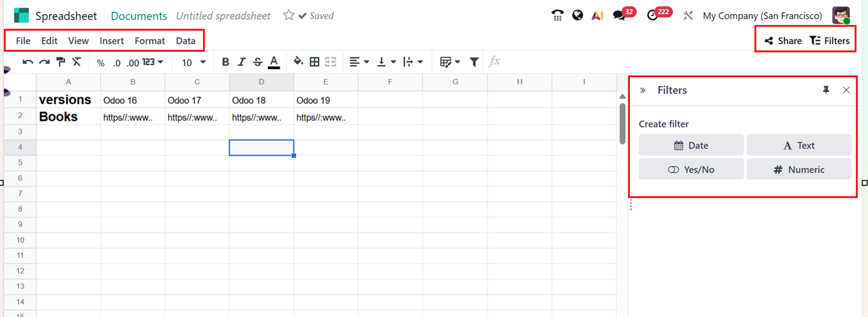Viewport: 868px width, 317px height.
Task: Click the Untitled spreadsheet name field
Action: pos(223,15)
